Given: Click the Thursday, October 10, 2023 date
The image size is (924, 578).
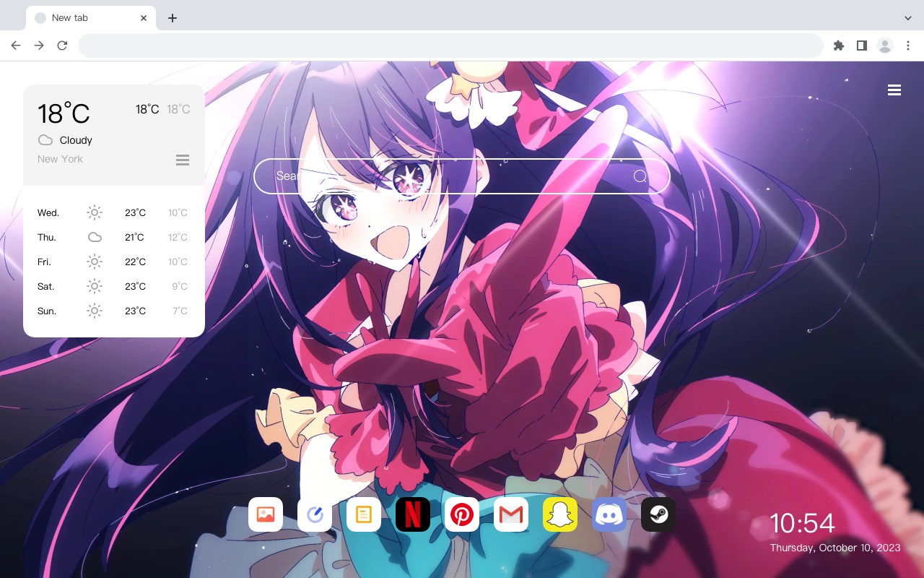Looking at the screenshot, I should pos(835,548).
